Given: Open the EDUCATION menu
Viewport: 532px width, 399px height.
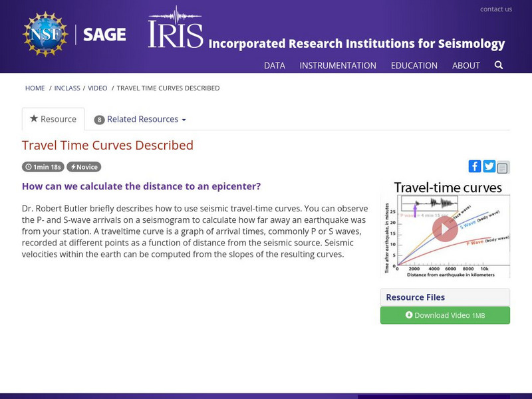Looking at the screenshot, I should [414, 65].
